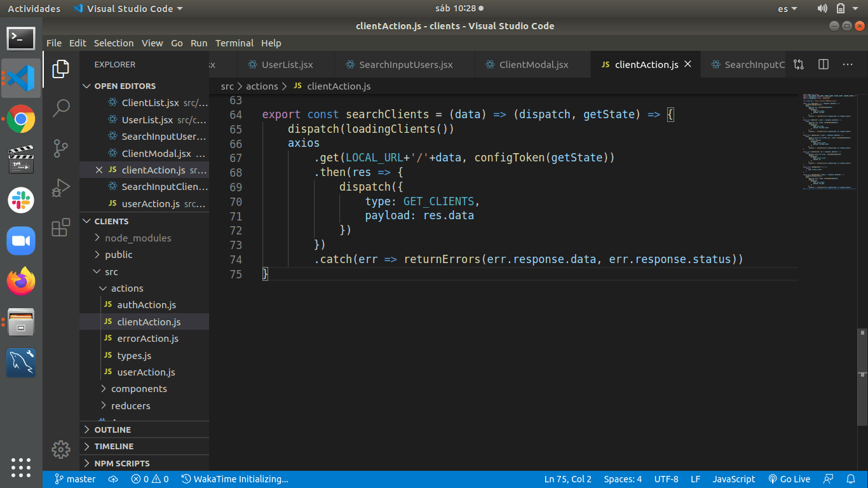Click the Manage gear icon
Screen dimensions: 868x488
(61, 450)
